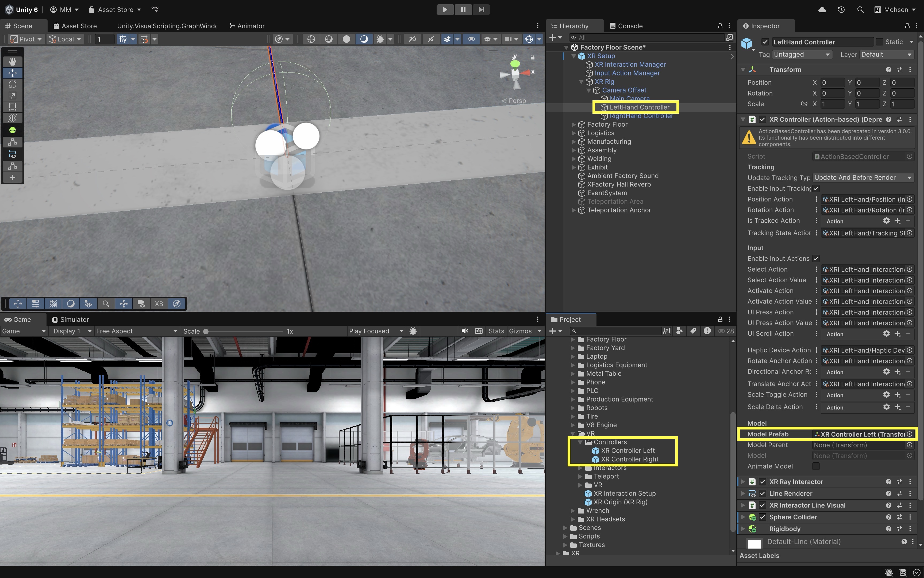924x578 pixels.
Task: Expand the Scripts folder in Project
Action: point(565,536)
